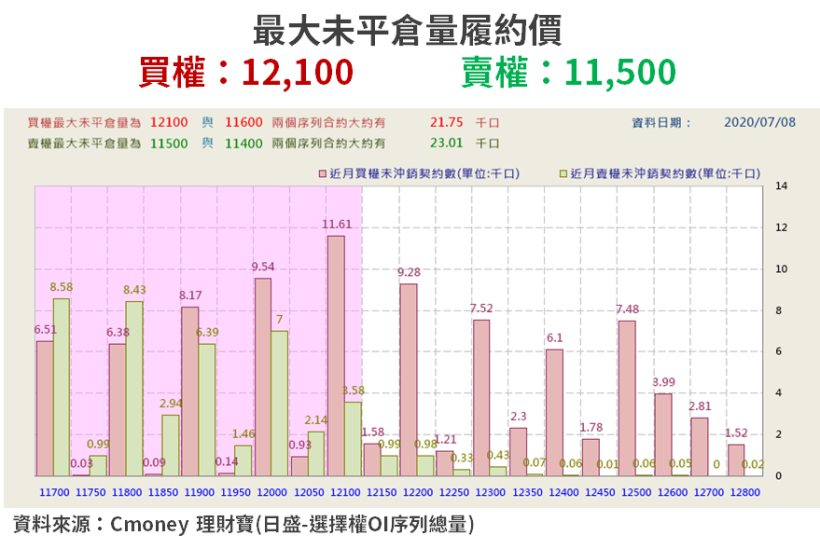820x549 pixels.
Task: Select the data date 2020/07/08
Action: pyautogui.click(x=760, y=122)
